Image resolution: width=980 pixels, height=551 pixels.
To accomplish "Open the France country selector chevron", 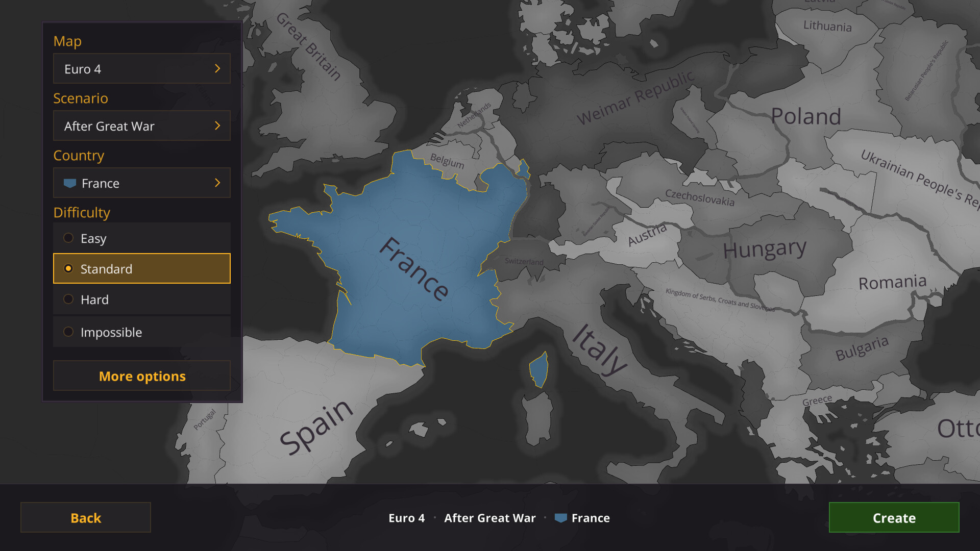I will (x=217, y=183).
